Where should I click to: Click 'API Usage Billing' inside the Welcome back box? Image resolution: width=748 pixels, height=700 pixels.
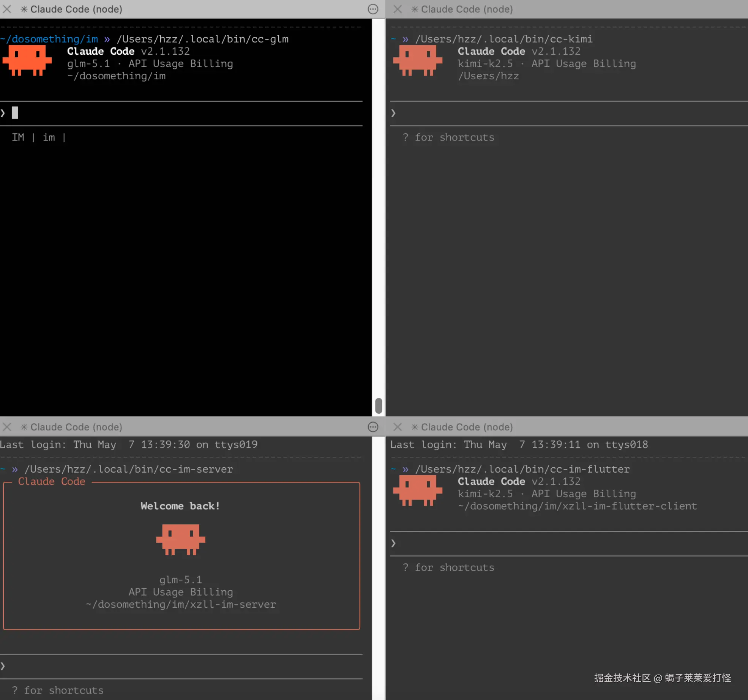point(181,592)
